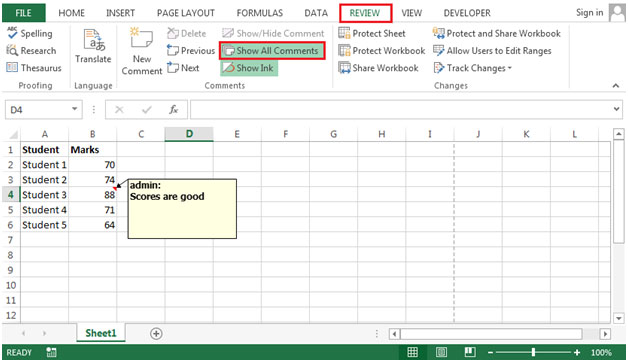The height and width of the screenshot is (362, 628).
Task: Select column D header
Action: 189,134
